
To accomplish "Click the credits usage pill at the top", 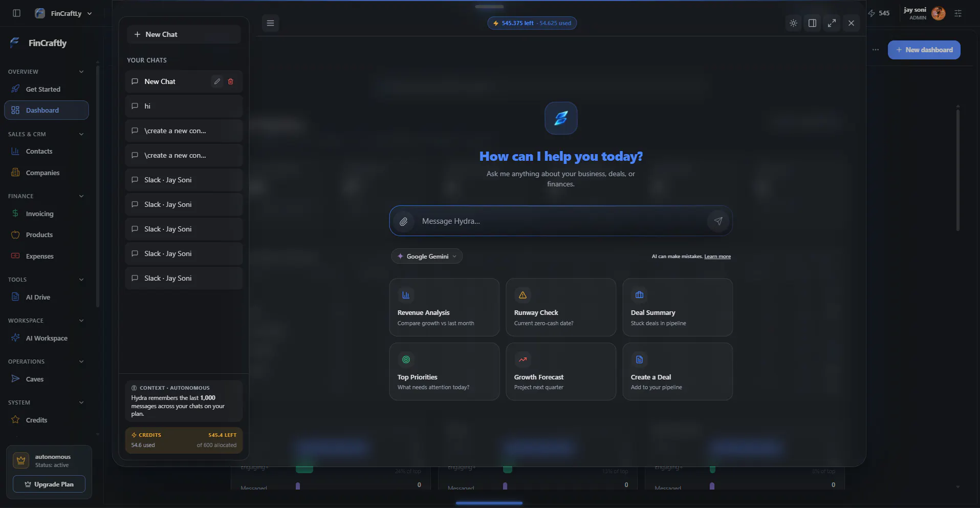I will pos(532,23).
